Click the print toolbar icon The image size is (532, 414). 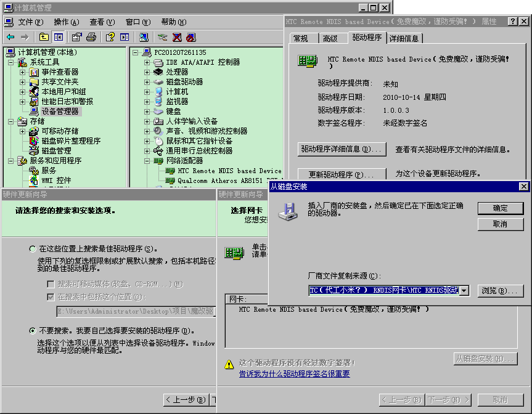tap(91, 37)
